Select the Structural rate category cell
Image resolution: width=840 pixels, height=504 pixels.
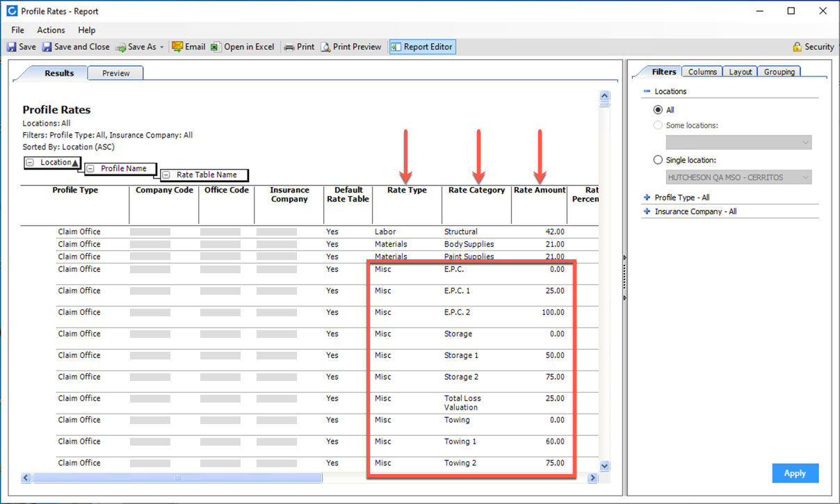[461, 231]
